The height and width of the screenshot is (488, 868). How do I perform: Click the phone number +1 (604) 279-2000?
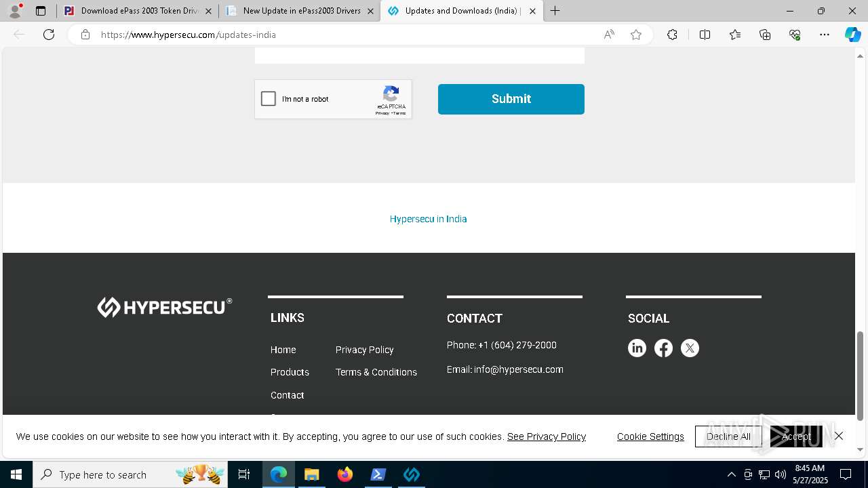point(517,345)
